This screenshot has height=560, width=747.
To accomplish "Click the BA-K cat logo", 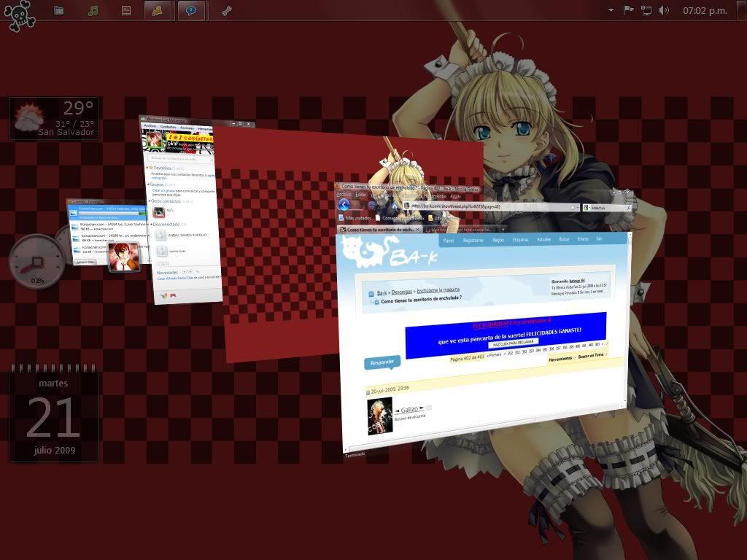I will coord(388,253).
